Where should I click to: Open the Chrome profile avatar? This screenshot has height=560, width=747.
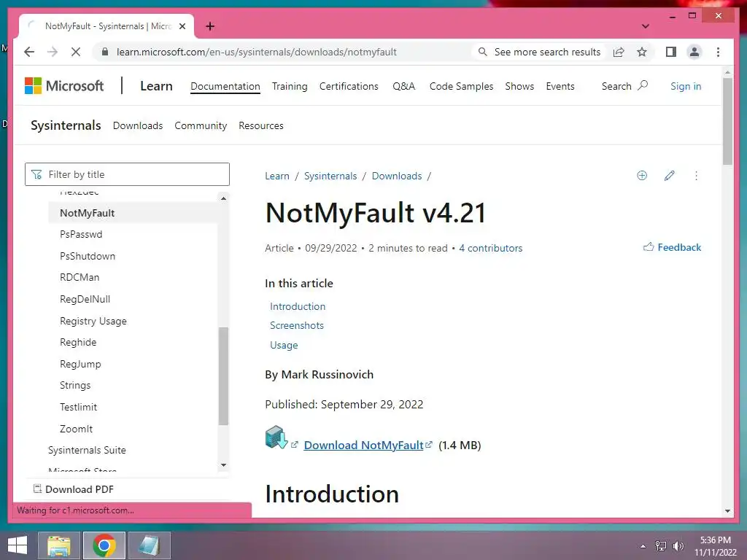(x=694, y=52)
